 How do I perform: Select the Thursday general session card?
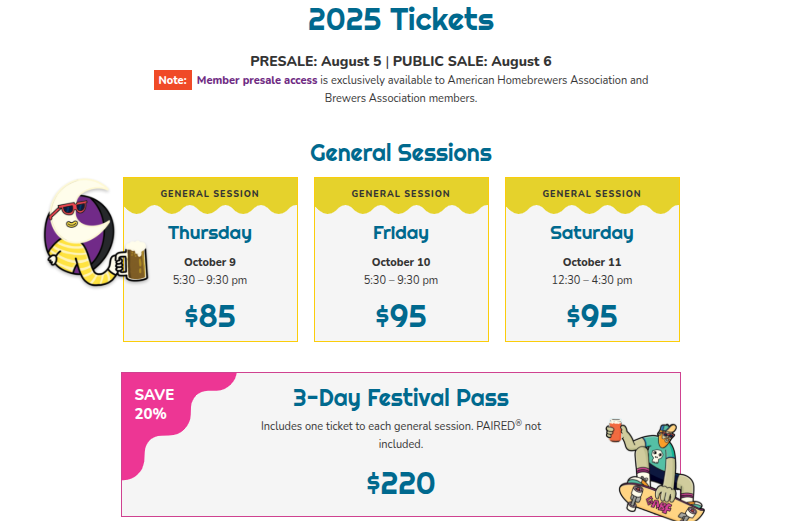click(x=210, y=259)
